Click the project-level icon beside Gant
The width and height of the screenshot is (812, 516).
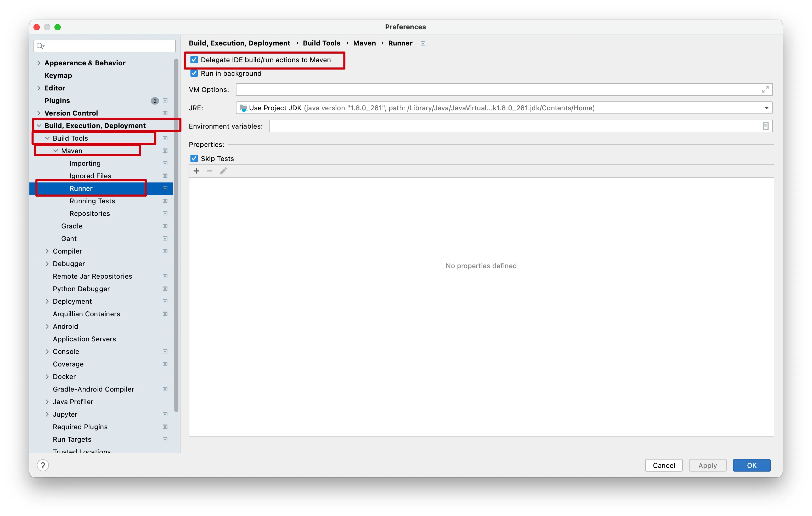[165, 239]
